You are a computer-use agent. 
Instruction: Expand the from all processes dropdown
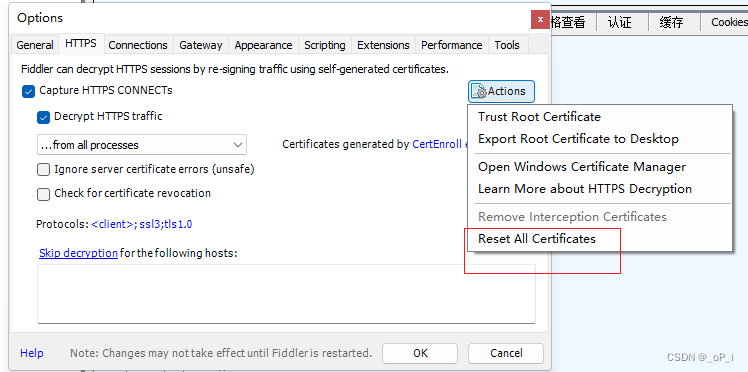coord(142,145)
